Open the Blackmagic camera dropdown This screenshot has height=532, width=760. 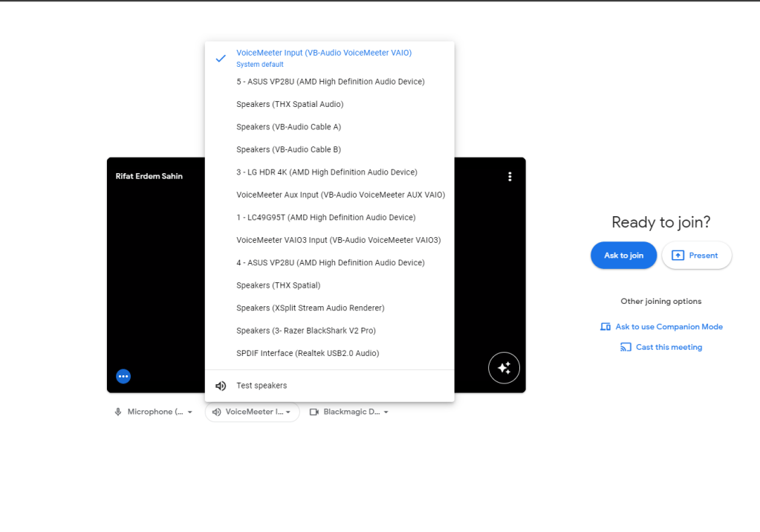(x=349, y=412)
